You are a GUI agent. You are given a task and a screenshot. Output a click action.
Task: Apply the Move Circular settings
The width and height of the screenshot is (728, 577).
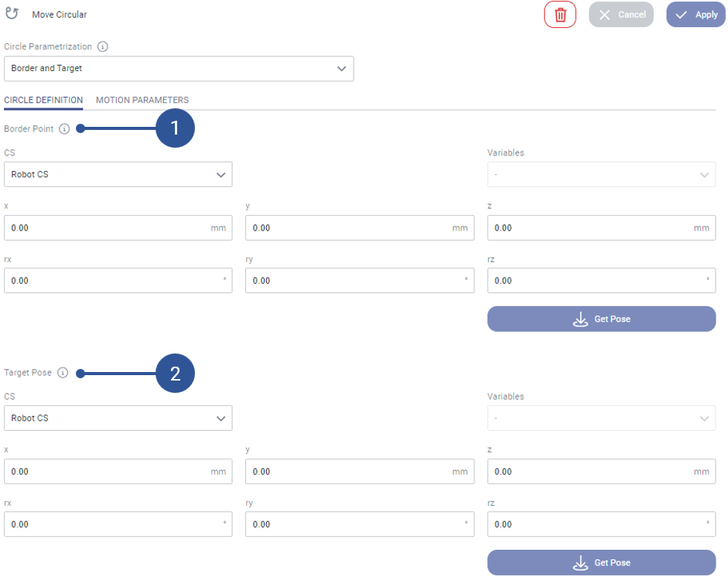point(696,15)
